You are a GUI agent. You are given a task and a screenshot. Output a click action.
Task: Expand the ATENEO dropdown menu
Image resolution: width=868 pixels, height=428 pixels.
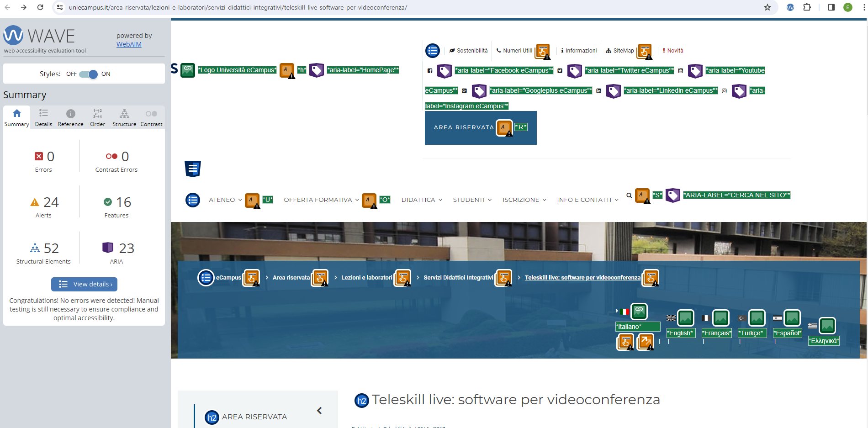coord(225,200)
